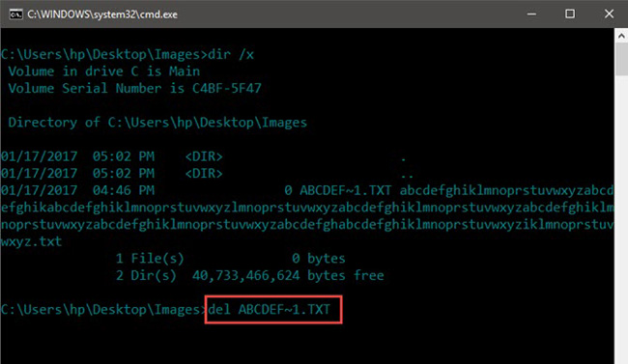Click the 04:46 PM timestamp
Screen dimensions: 628x364
[124, 190]
